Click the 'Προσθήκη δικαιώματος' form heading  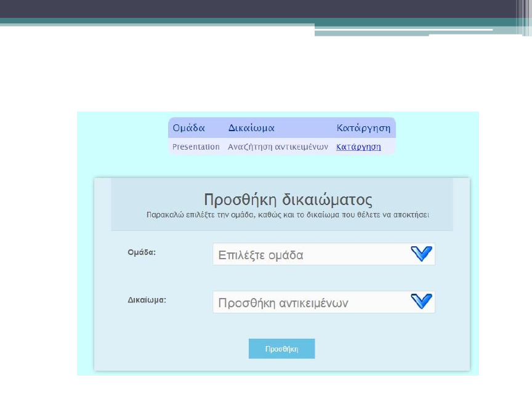[x=288, y=200]
